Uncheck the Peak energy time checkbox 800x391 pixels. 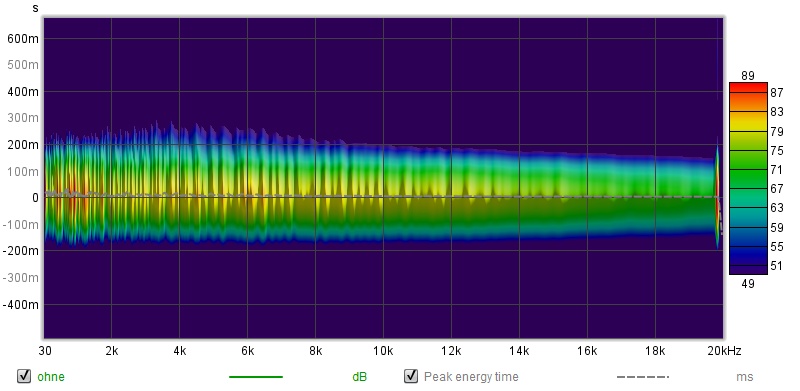pyautogui.click(x=411, y=376)
